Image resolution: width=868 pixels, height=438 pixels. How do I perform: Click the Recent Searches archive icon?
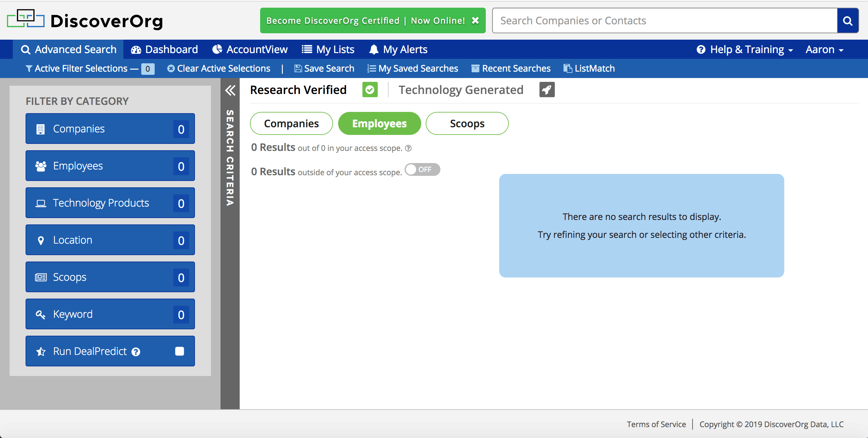pos(475,68)
